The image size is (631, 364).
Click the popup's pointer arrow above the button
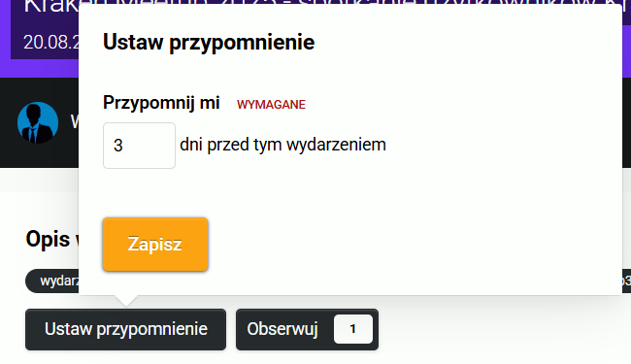(x=126, y=301)
